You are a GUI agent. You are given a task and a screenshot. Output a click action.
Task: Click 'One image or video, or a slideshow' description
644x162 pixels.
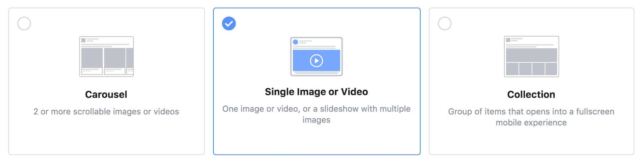pyautogui.click(x=316, y=114)
